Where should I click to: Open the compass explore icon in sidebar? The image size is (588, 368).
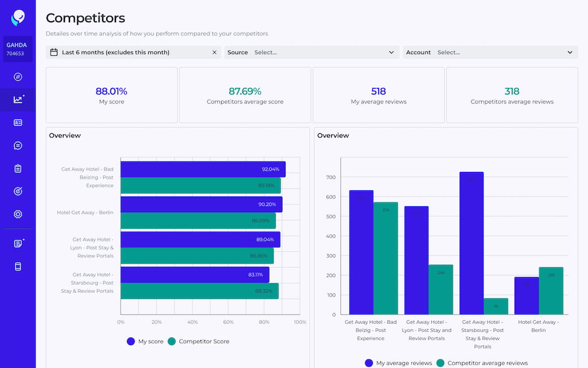click(x=18, y=77)
